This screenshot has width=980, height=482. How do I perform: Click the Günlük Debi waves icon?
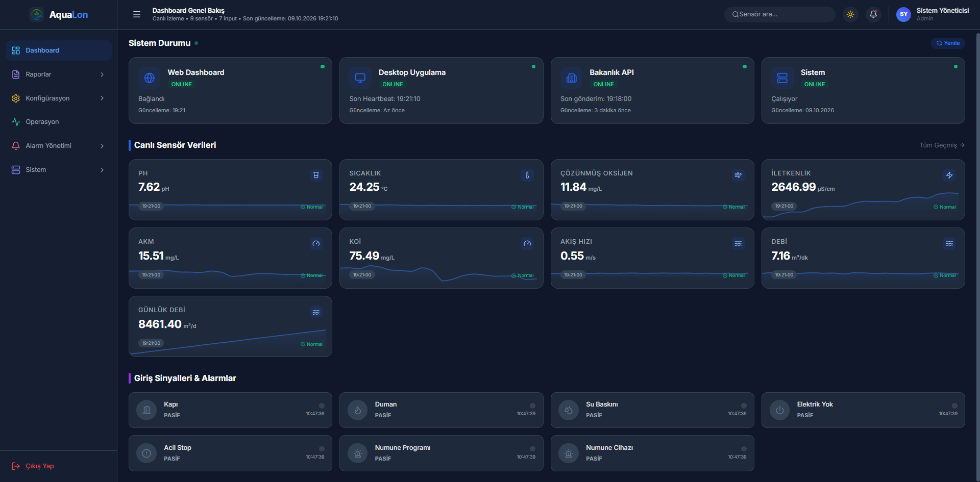coord(316,312)
